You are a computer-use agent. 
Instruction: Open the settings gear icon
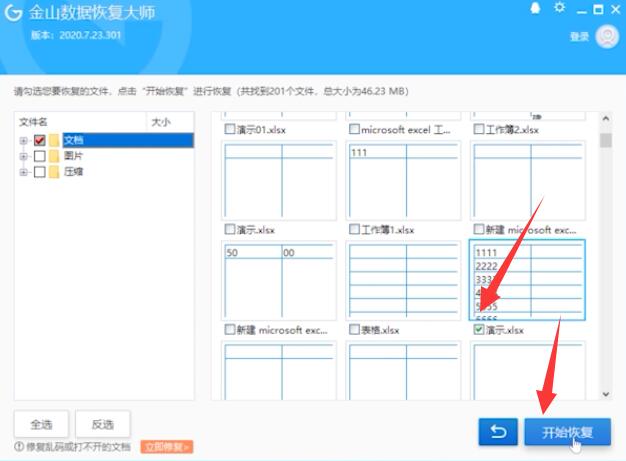(560, 8)
